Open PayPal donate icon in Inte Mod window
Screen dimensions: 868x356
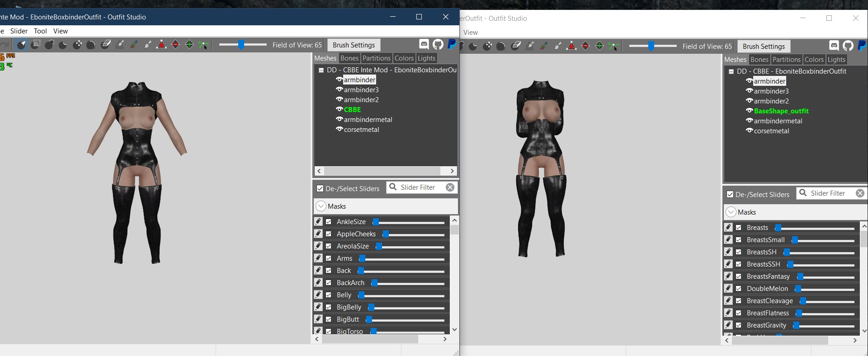pos(452,44)
